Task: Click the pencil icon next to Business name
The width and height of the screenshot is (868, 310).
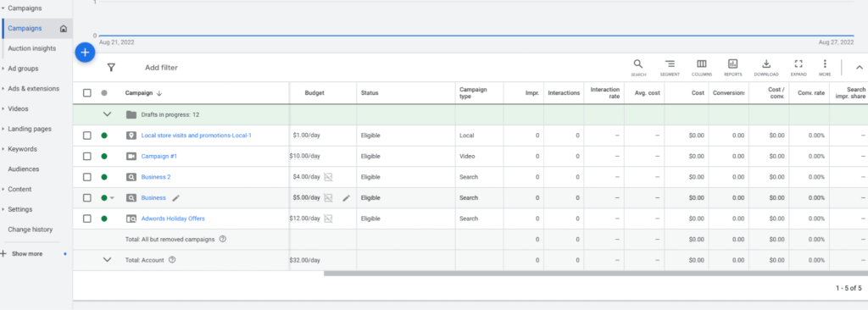Action: pos(176,197)
